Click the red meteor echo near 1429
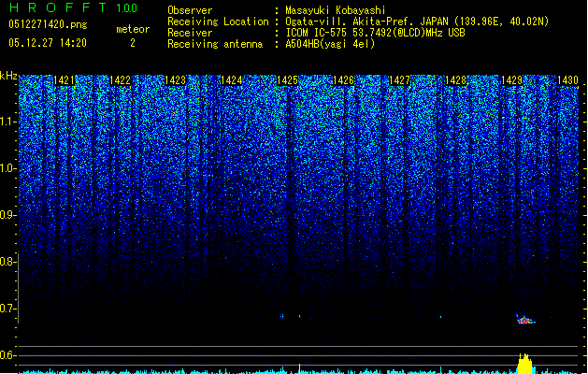Image resolution: width=588 pixels, height=374 pixels. pos(525,320)
